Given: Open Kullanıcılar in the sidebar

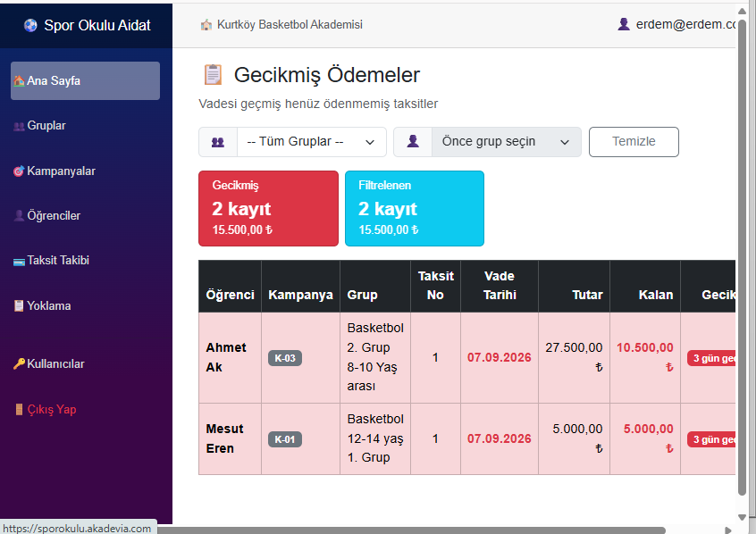Looking at the screenshot, I should 85,363.
